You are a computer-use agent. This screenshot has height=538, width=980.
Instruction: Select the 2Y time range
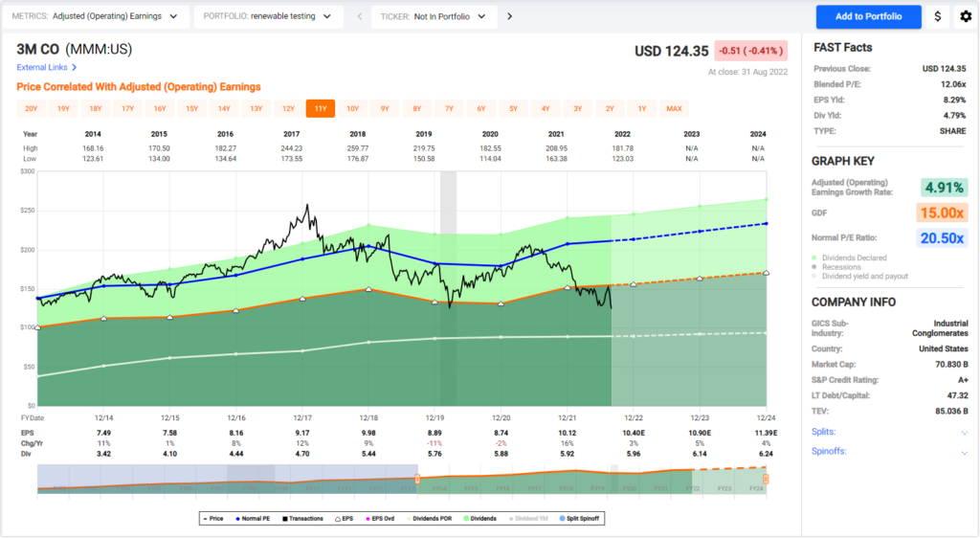click(x=610, y=109)
